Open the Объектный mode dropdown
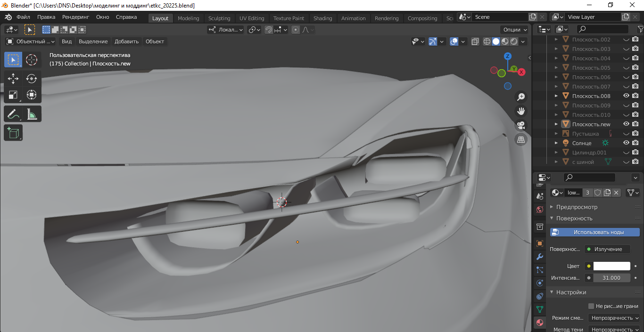644x332 pixels. click(31, 41)
